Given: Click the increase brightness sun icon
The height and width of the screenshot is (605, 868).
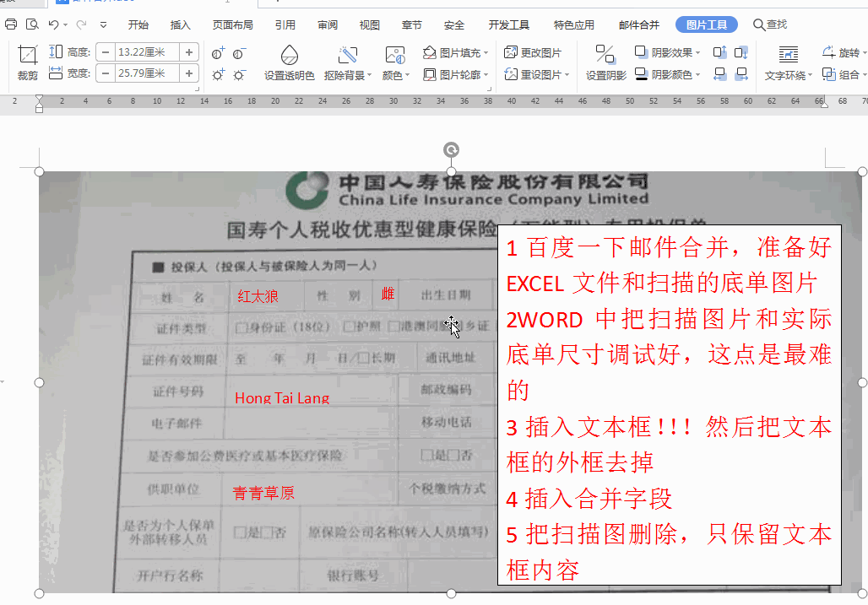Looking at the screenshot, I should (x=218, y=74).
